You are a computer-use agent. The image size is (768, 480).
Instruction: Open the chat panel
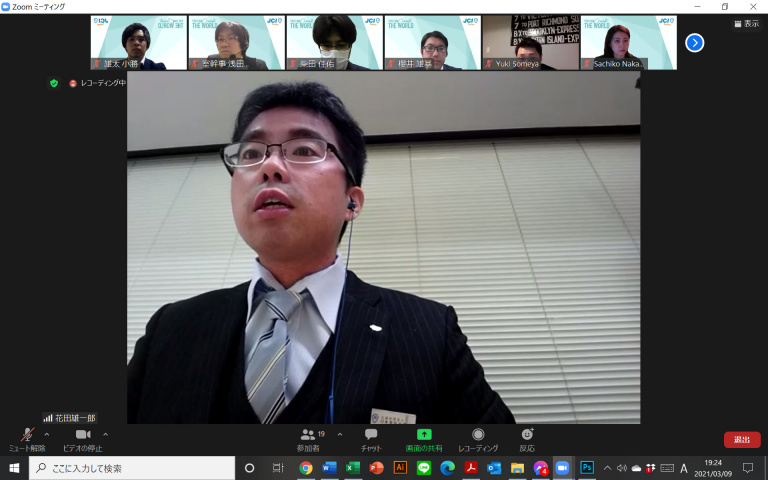[x=371, y=438]
